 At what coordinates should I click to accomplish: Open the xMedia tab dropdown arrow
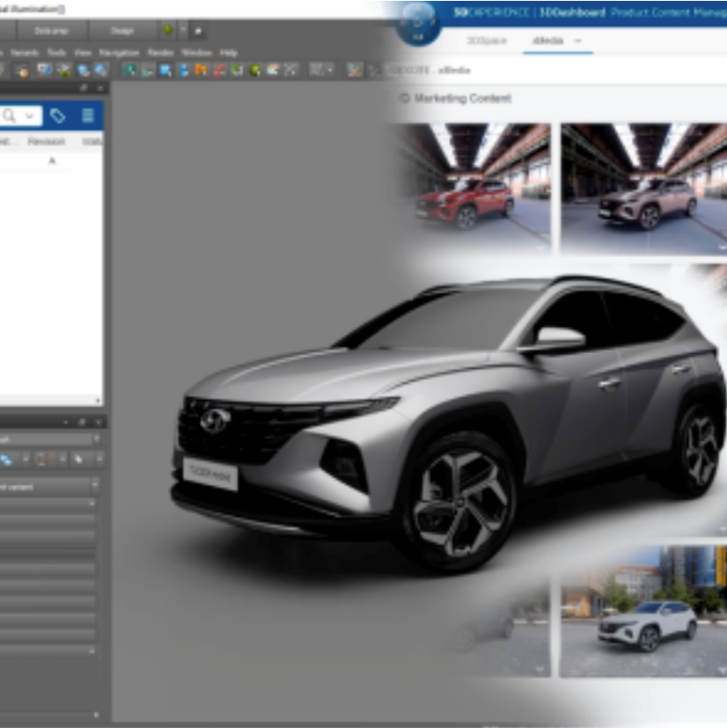point(578,41)
